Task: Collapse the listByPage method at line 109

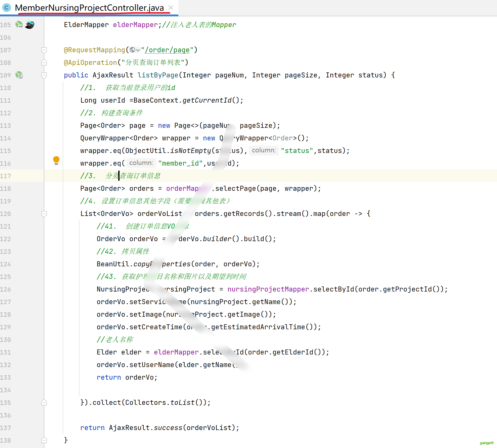Action: point(44,75)
